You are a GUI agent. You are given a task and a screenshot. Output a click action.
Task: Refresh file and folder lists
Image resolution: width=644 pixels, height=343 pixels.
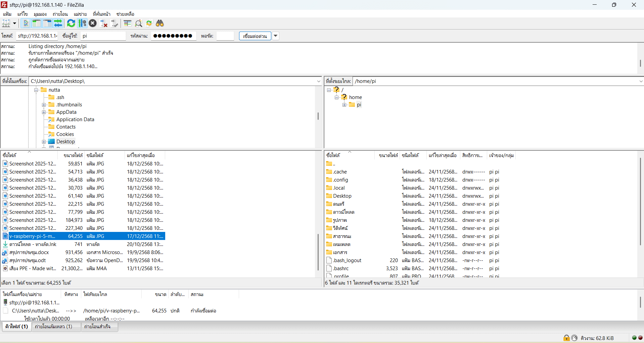[71, 23]
